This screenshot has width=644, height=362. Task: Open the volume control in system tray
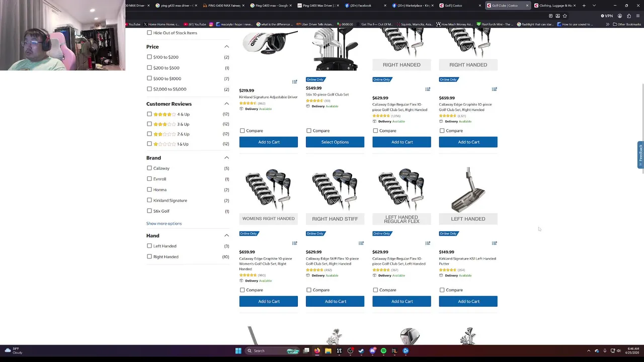pos(618,350)
